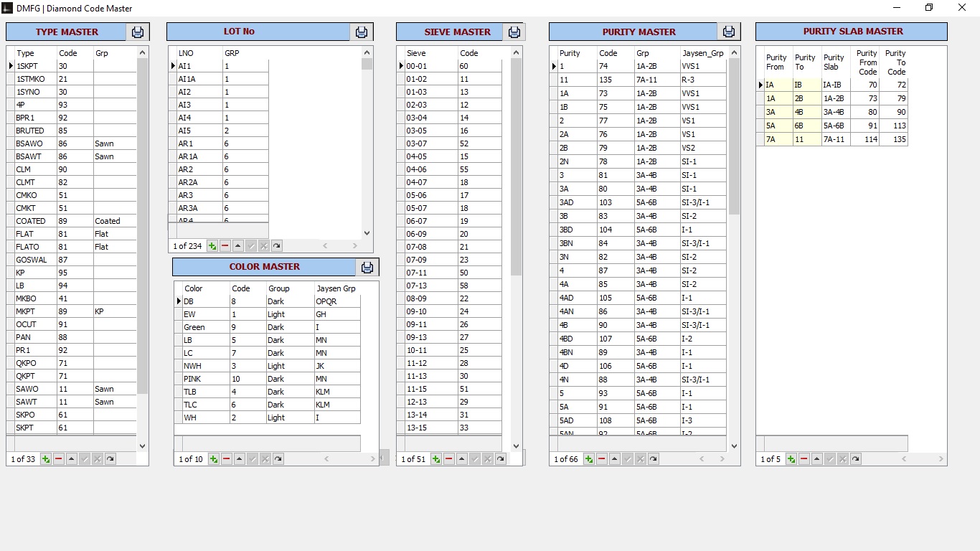This screenshot has height=551, width=980.
Task: Click the Code column header in Type Master
Action: click(x=75, y=53)
